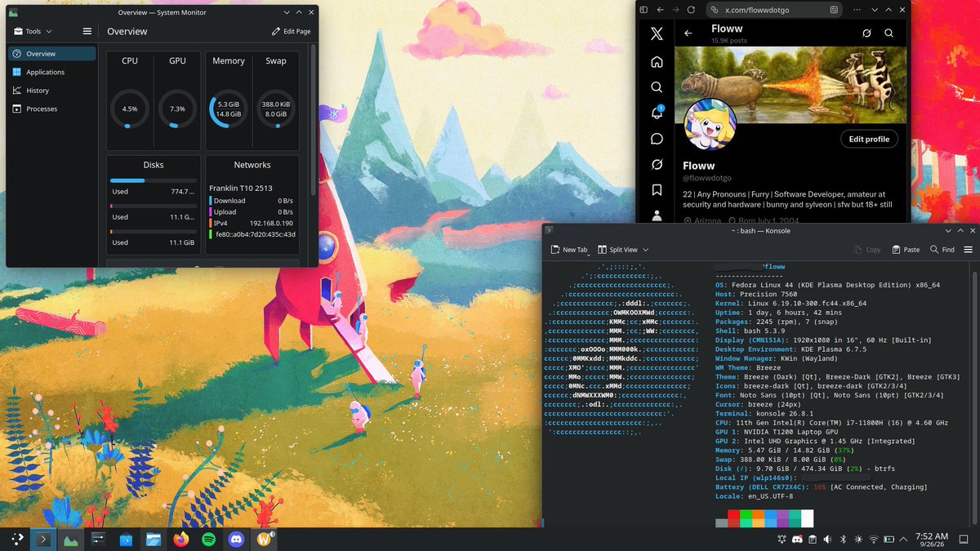The image size is (980, 551).
Task: Click Paste in Konsole toolbar
Action: [906, 250]
